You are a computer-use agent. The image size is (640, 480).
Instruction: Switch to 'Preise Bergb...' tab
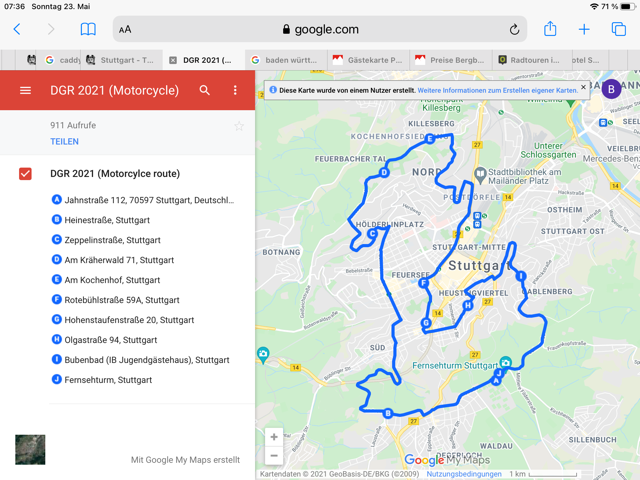pyautogui.click(x=451, y=60)
